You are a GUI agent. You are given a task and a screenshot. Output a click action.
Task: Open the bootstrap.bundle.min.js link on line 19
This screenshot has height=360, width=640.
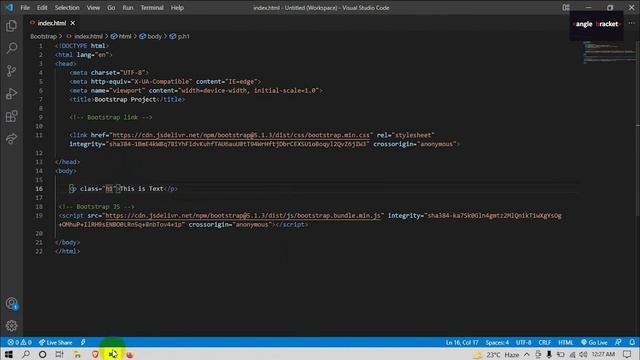pos(243,216)
